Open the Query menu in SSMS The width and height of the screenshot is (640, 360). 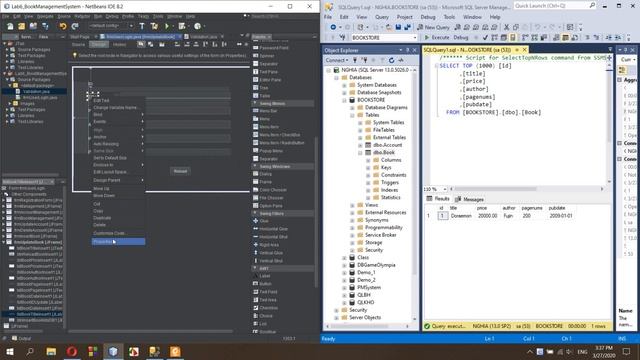[382, 17]
